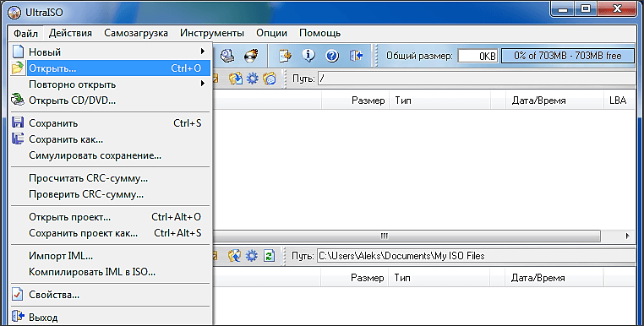Click Симулировать сохранение... menu item
The height and width of the screenshot is (326, 644).
(x=110, y=155)
